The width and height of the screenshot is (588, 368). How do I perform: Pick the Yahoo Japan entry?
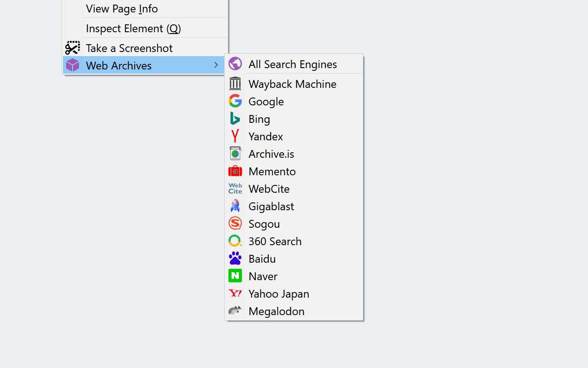click(294, 293)
